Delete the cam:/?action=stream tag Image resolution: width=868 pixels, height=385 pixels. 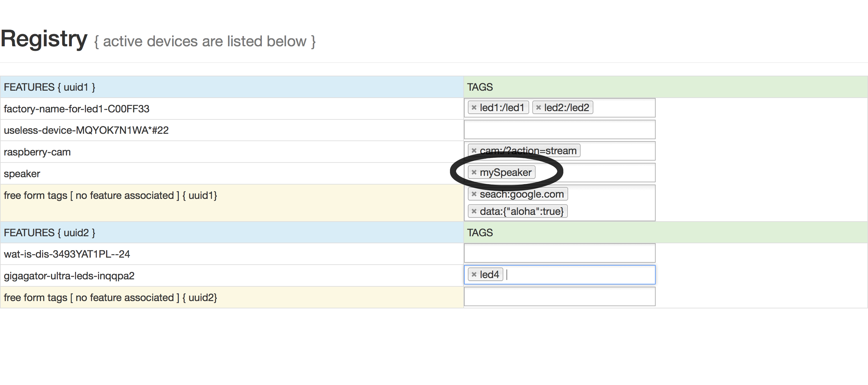coord(474,151)
